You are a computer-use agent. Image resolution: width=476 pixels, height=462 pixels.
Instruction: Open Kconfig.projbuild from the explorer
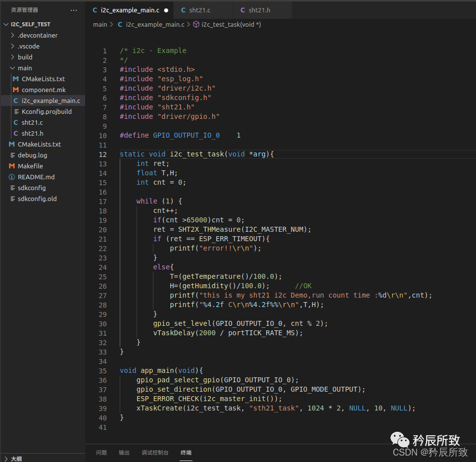tap(46, 111)
